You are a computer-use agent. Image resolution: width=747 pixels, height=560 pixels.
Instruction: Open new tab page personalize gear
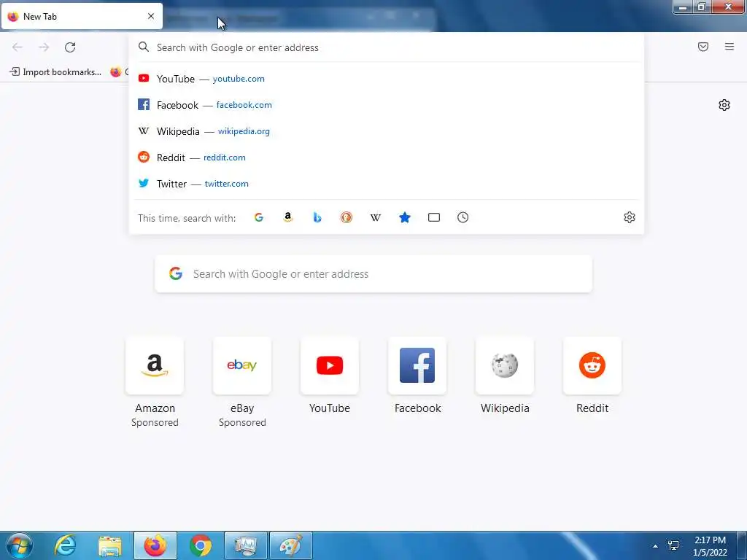tap(724, 105)
